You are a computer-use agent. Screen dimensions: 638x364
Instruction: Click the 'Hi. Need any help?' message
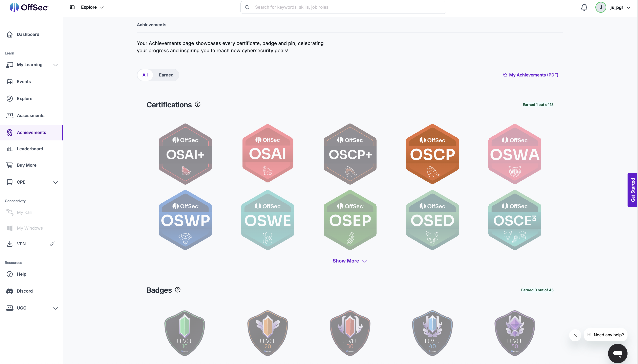(x=605, y=335)
